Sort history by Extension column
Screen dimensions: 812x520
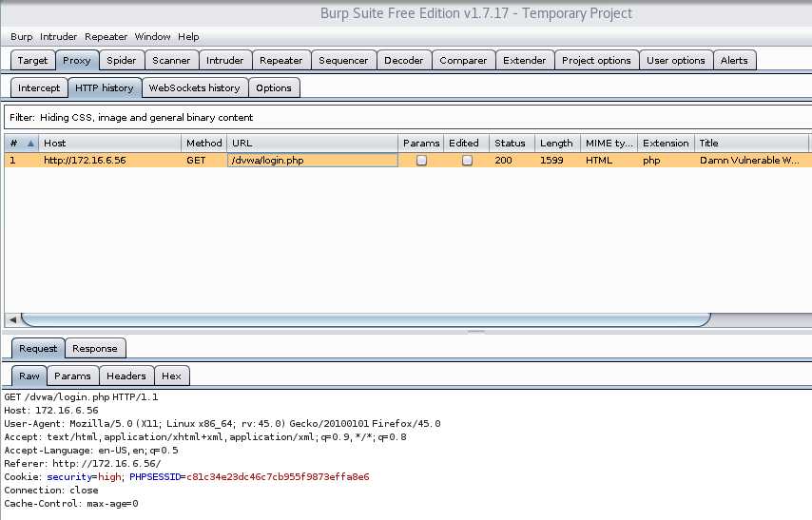coord(666,143)
